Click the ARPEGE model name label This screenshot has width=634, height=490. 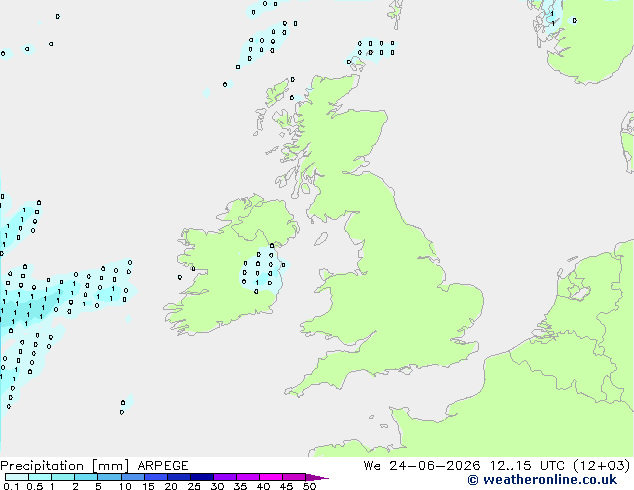click(163, 466)
